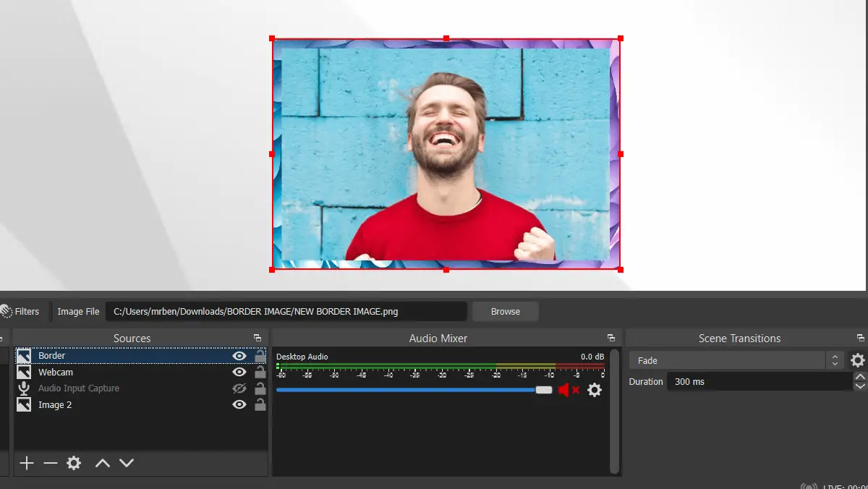Screen dimensions: 868x489
Task: Click the Browse button for Image File
Action: pyautogui.click(x=505, y=311)
